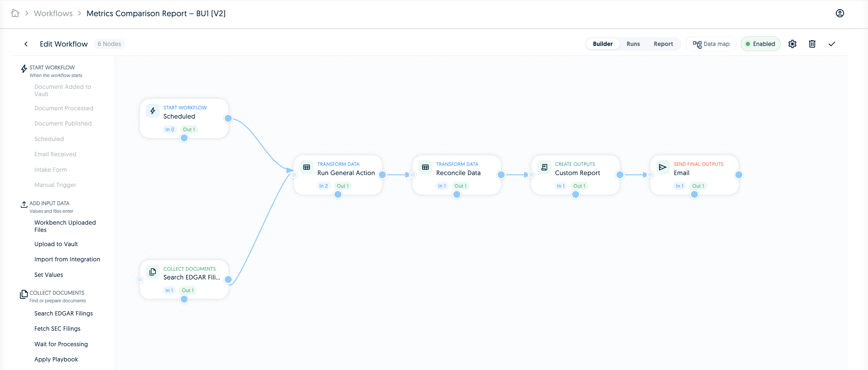Screen dimensions: 868x370
Task: Toggle the Enabled workflow status
Action: click(760, 44)
